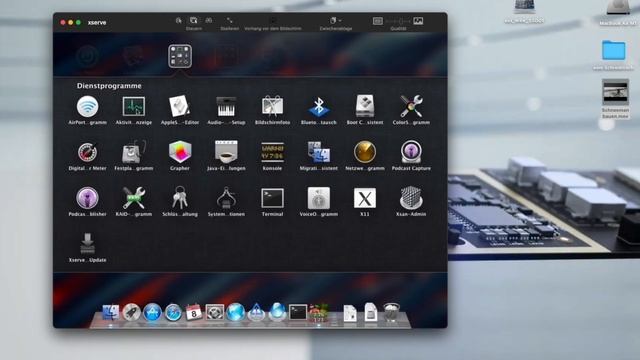Click the Dienstprogramme folder title

(109, 86)
